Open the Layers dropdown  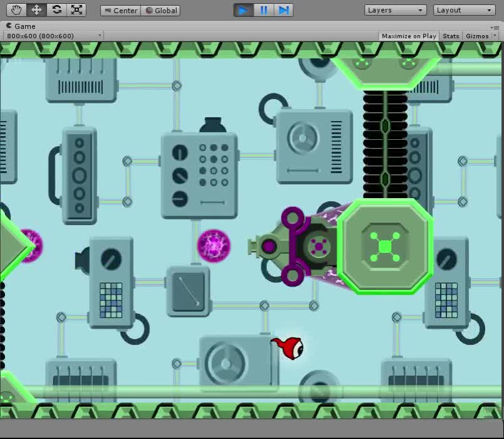[395, 10]
